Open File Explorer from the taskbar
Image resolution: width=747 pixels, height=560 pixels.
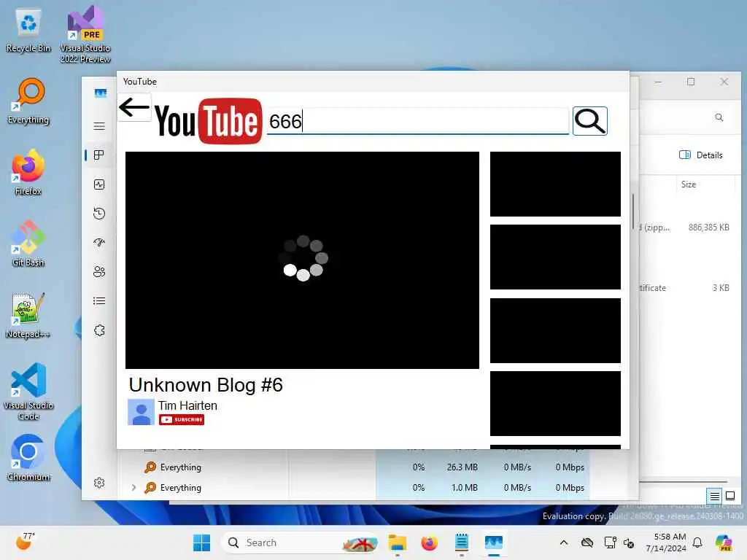(x=397, y=542)
